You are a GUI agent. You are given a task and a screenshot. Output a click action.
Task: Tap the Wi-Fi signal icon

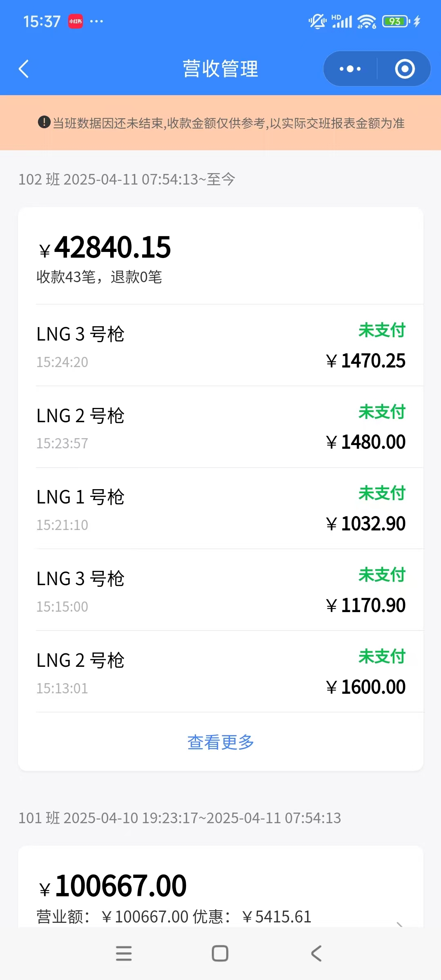pyautogui.click(x=366, y=21)
